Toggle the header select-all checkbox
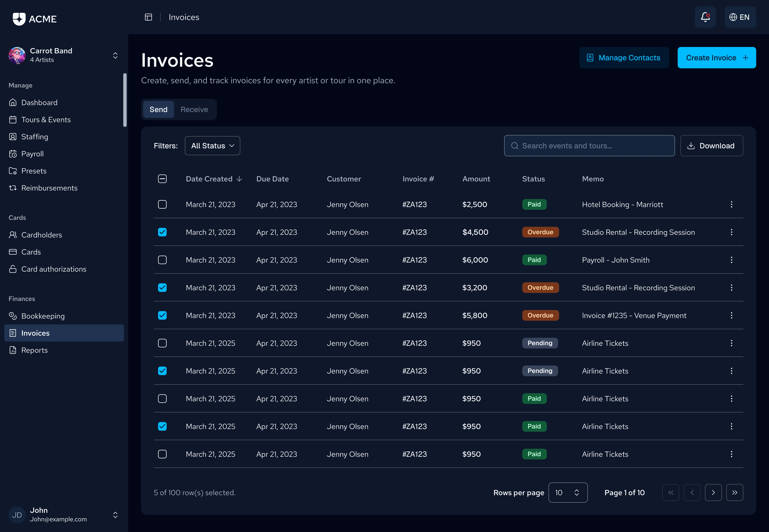 163,179
